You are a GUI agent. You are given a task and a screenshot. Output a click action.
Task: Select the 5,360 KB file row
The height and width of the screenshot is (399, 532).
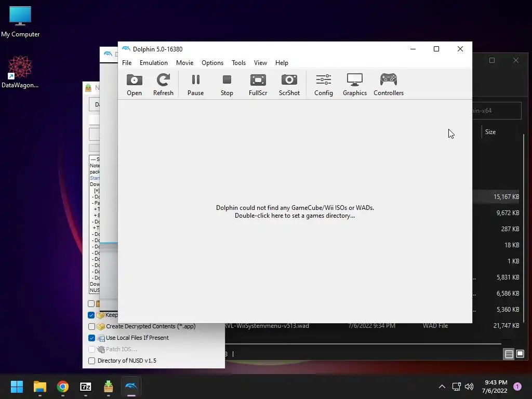[x=496, y=310]
